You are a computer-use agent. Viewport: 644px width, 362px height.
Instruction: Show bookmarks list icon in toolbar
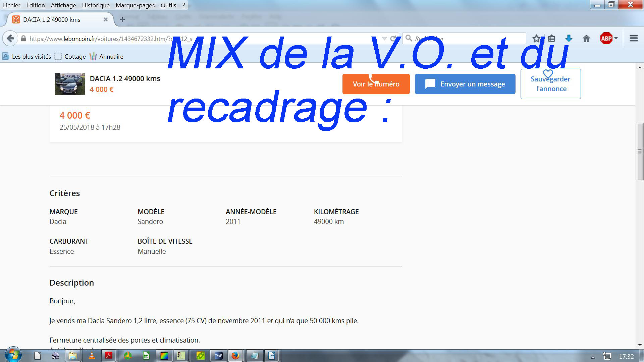(x=551, y=39)
